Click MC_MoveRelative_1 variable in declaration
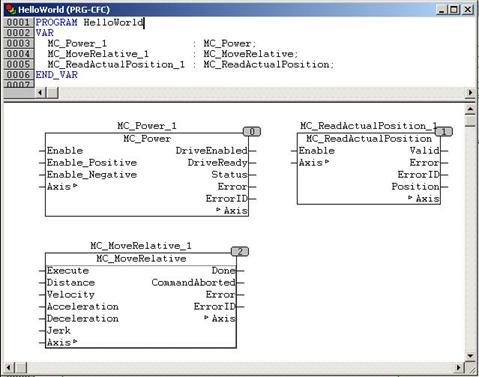This screenshot has height=377, width=479. click(98, 54)
